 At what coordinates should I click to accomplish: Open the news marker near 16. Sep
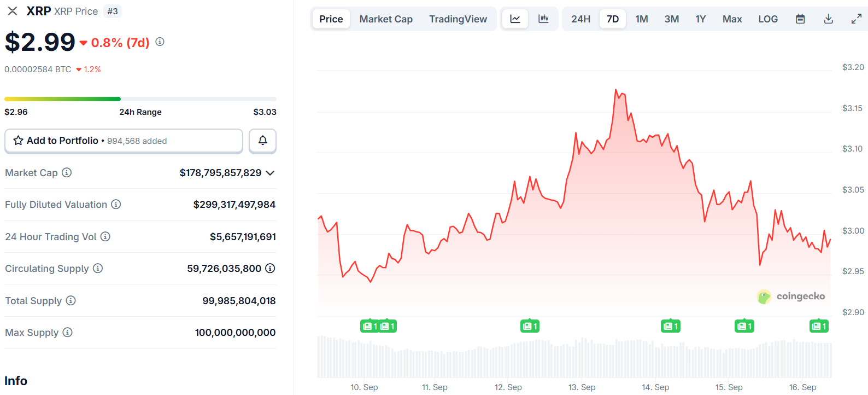819,326
